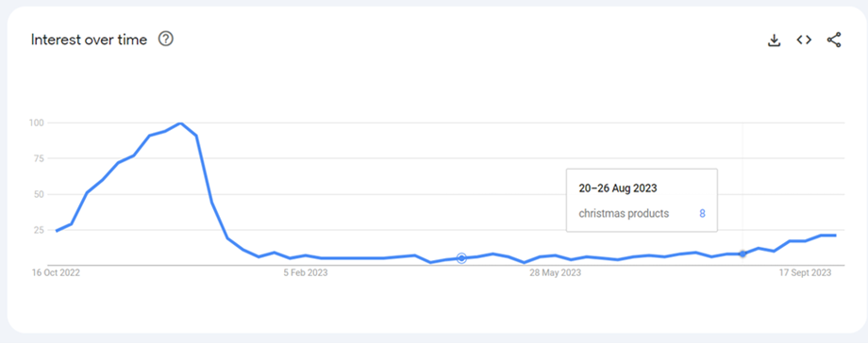The height and width of the screenshot is (343, 868).
Task: Click the blue value 8 in tooltip
Action: (702, 214)
